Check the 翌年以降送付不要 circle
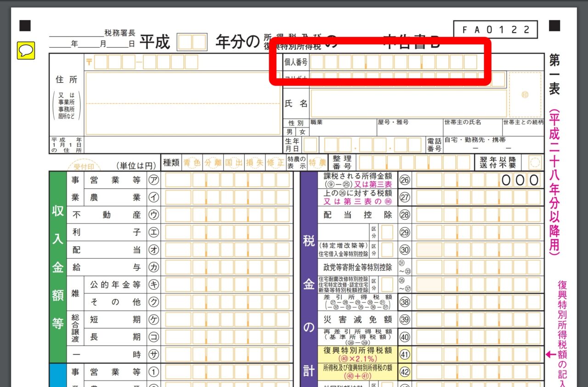 (x=534, y=162)
